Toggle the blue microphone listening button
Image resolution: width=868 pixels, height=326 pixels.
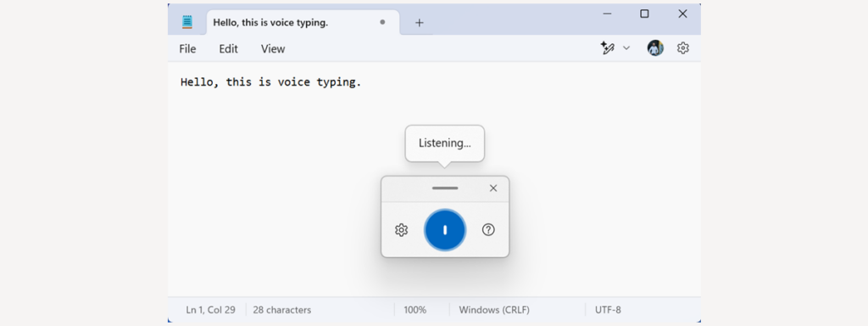[x=445, y=230]
